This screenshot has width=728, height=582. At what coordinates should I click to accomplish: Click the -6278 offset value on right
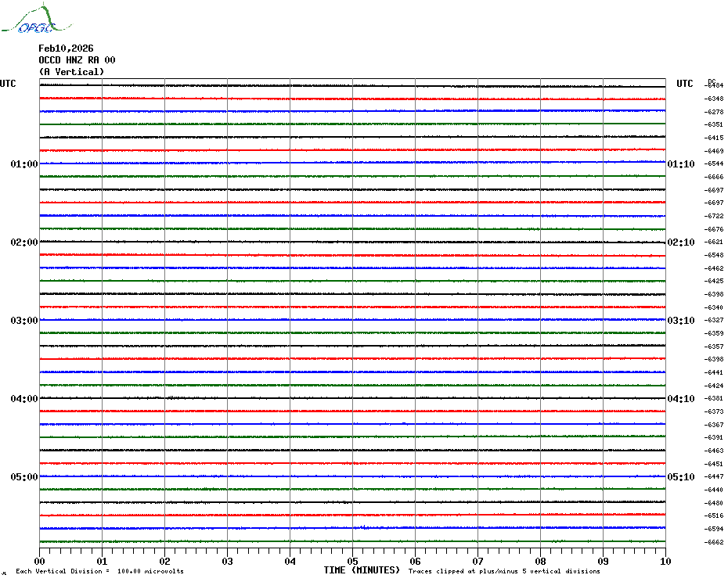(x=714, y=112)
